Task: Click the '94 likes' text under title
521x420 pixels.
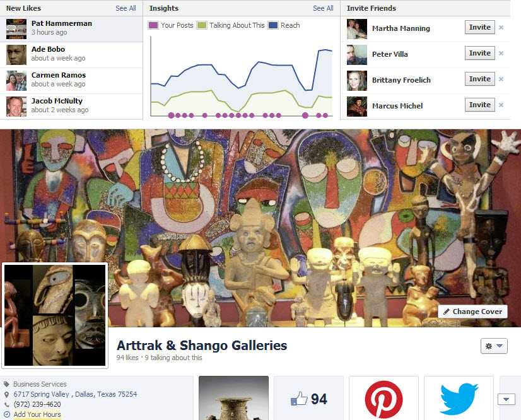Action: [127, 358]
